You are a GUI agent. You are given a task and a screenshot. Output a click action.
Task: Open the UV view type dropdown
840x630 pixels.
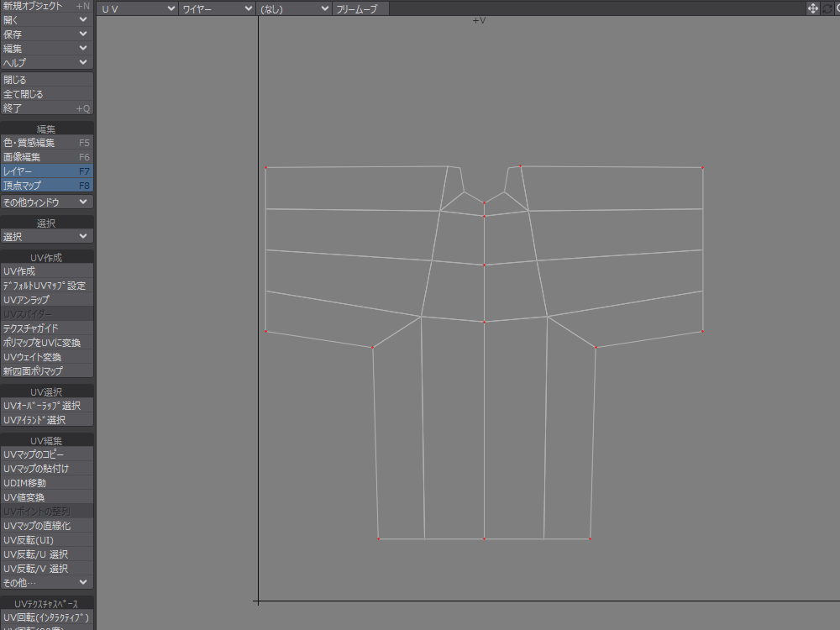(x=138, y=8)
